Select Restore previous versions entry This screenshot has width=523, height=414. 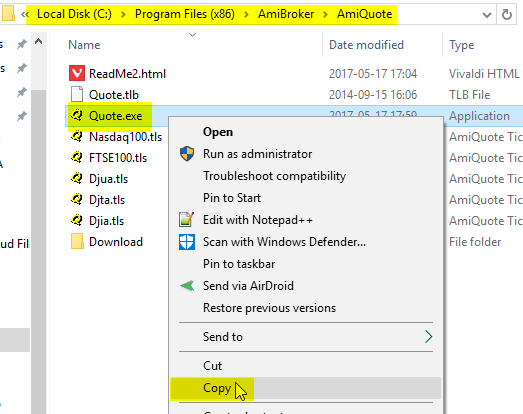coord(269,308)
